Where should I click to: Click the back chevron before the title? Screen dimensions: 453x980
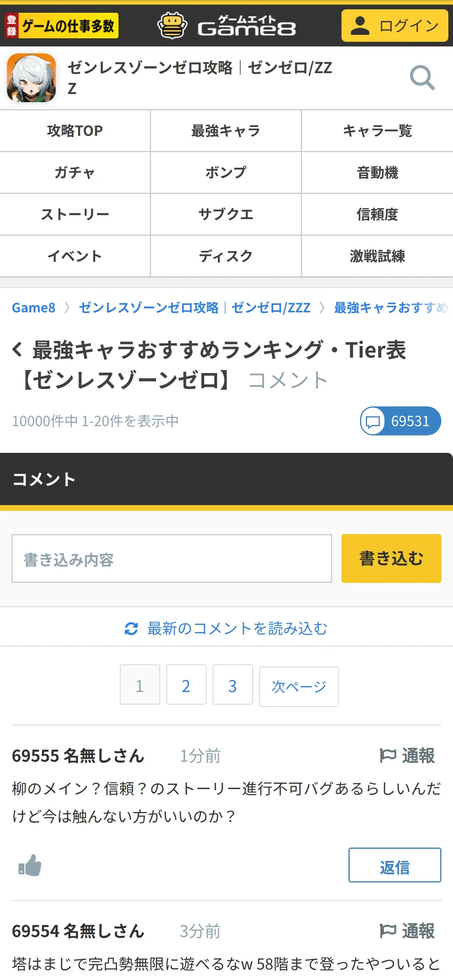pyautogui.click(x=17, y=350)
